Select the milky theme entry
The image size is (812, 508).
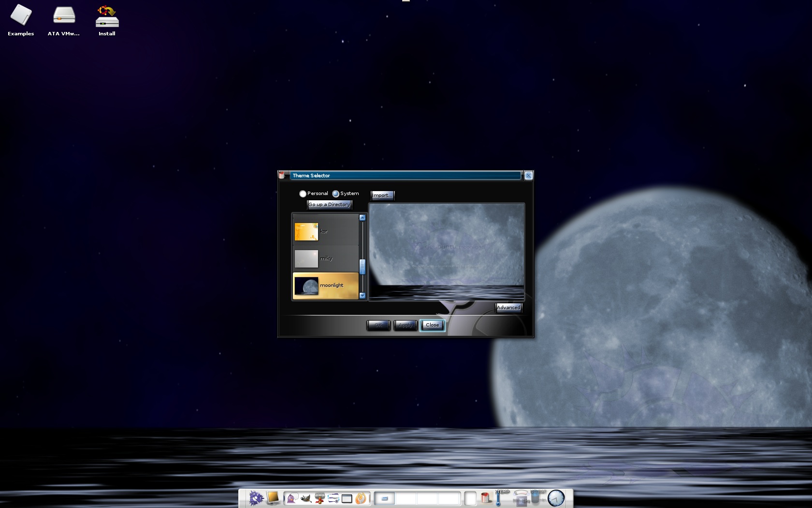(x=326, y=258)
